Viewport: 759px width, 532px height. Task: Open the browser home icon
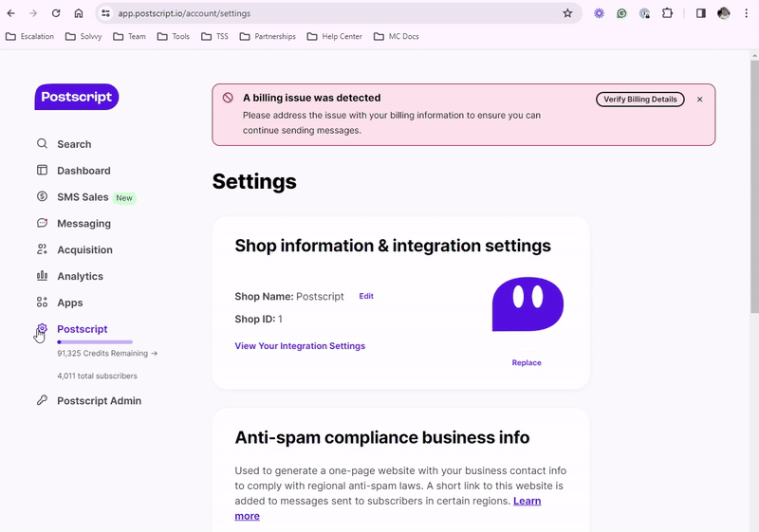[79, 13]
